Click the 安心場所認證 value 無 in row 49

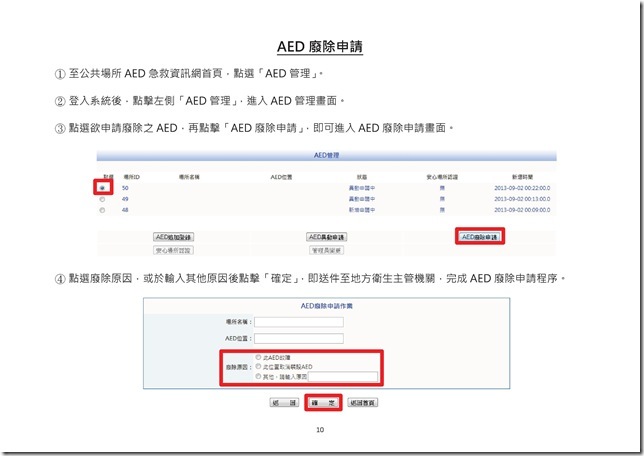(442, 199)
